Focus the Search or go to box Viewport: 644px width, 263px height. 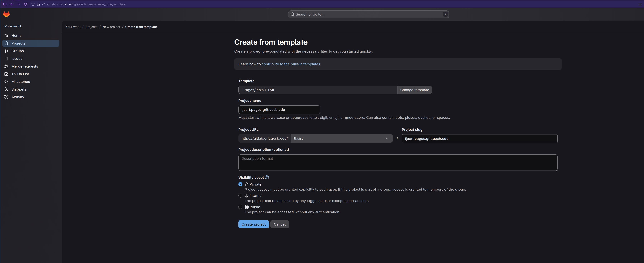tap(368, 15)
